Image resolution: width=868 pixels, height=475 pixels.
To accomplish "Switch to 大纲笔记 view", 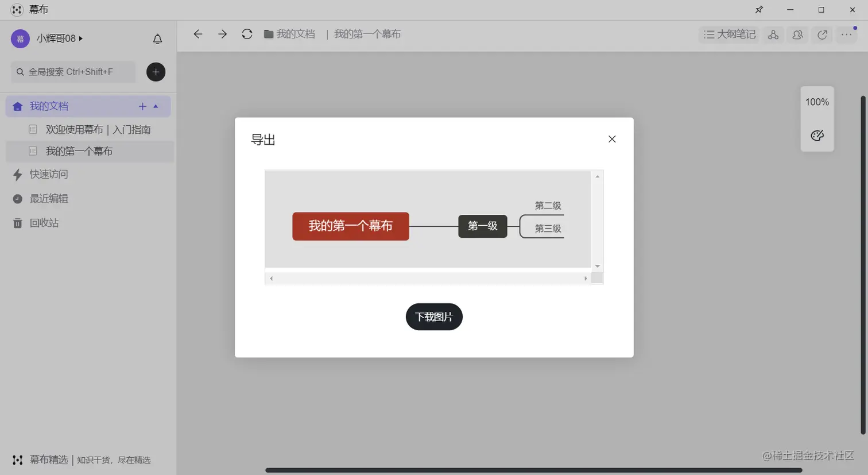I will click(728, 34).
